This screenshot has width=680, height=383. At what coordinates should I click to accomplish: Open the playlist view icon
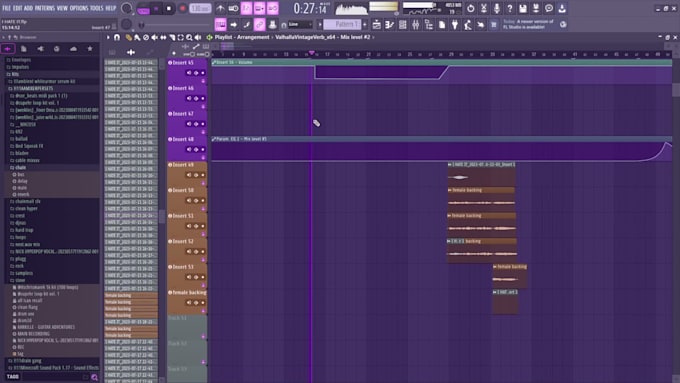tap(376, 25)
